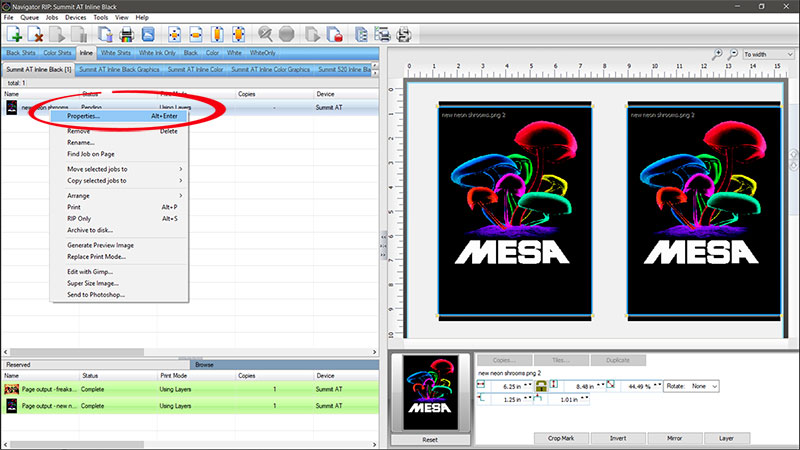
Task: Click the checklist printer setup icon
Action: click(x=382, y=34)
